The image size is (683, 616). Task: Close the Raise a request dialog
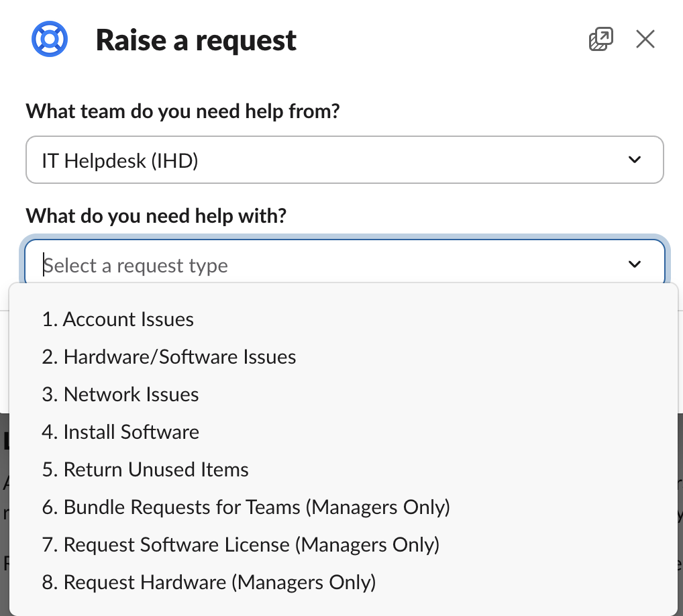pos(645,39)
